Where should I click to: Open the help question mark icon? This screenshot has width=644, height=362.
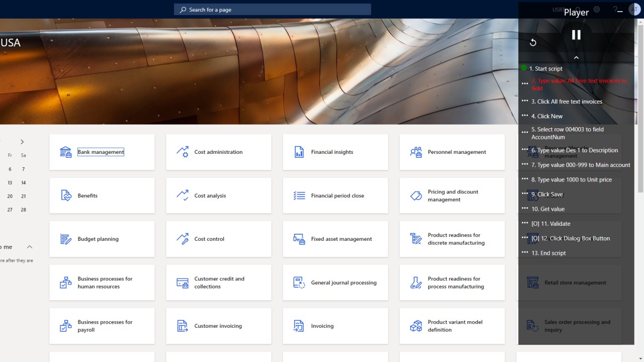[615, 9]
